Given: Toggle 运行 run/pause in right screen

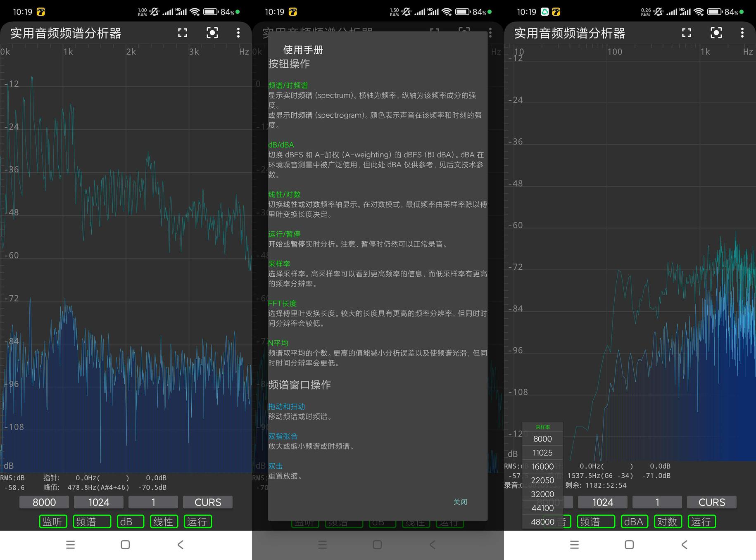Looking at the screenshot, I should 702,522.
